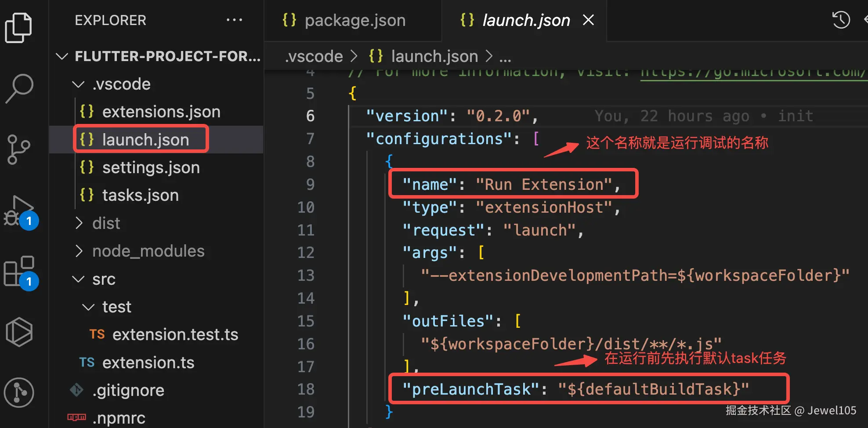Open the Source Control view
The height and width of the screenshot is (428, 868).
pos(18,149)
